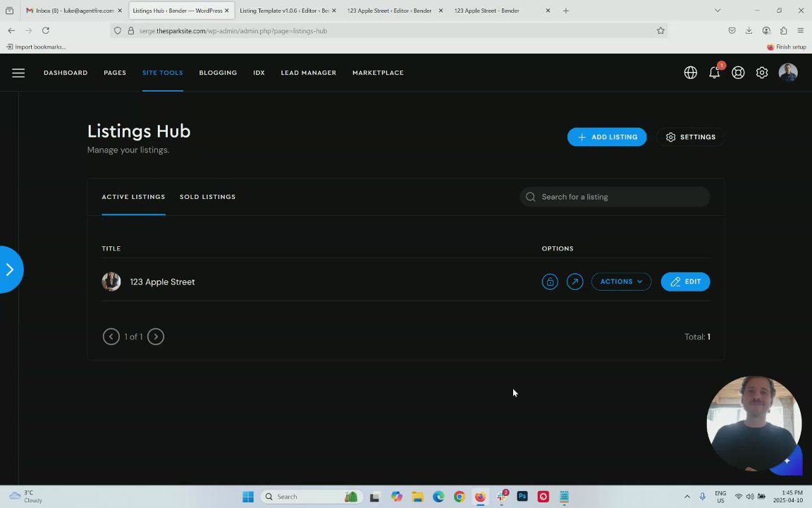
Task: Click Finish setup in the bookmarks bar
Action: click(786, 47)
